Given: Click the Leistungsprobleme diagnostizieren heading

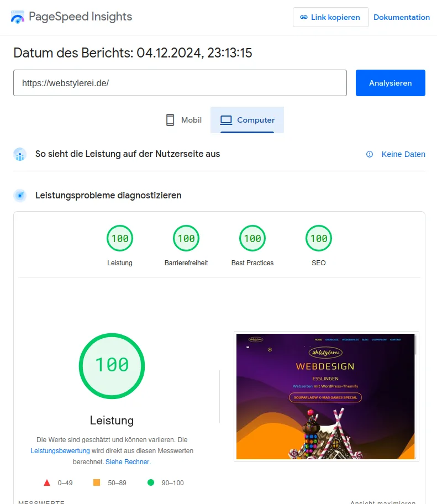Looking at the screenshot, I should pos(108,195).
